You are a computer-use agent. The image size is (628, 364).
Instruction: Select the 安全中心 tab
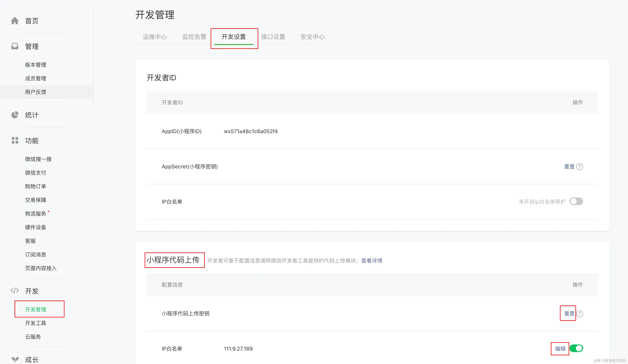point(312,37)
